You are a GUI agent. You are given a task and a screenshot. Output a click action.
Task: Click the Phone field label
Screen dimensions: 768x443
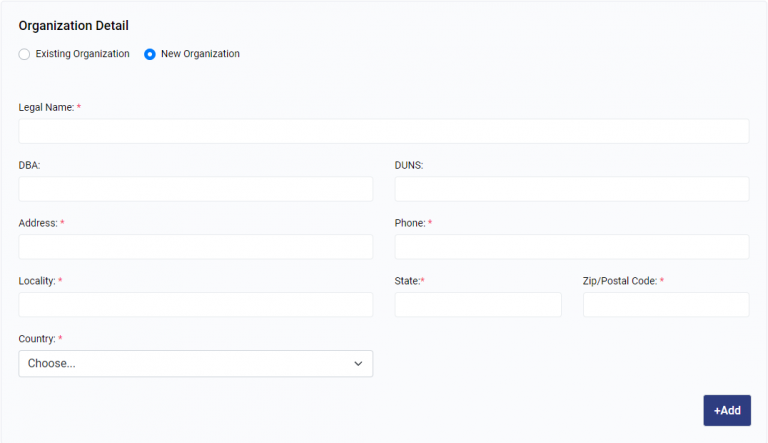[410, 223]
